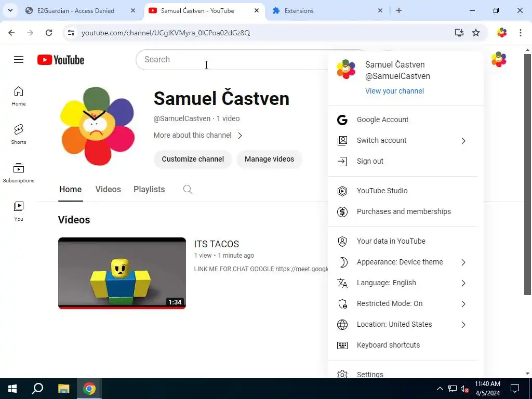Click the account avatar at top right of YouTube
532x399 pixels.
click(498, 59)
